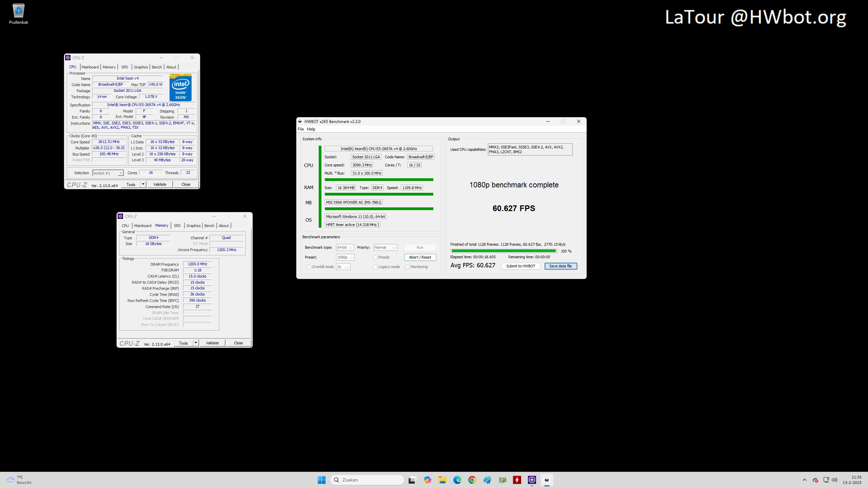This screenshot has height=488, width=868.
Task: Enable the Pmode checkbox
Action: point(375,257)
